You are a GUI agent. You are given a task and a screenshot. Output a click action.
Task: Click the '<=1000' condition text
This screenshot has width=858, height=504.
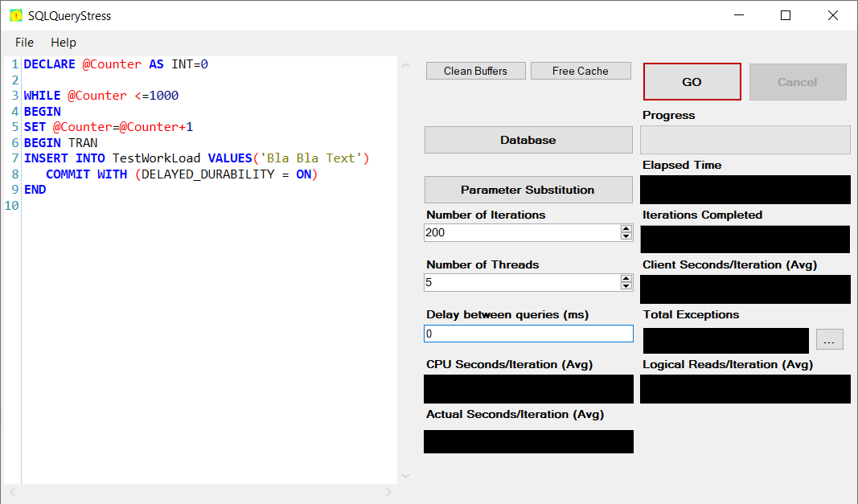(157, 95)
